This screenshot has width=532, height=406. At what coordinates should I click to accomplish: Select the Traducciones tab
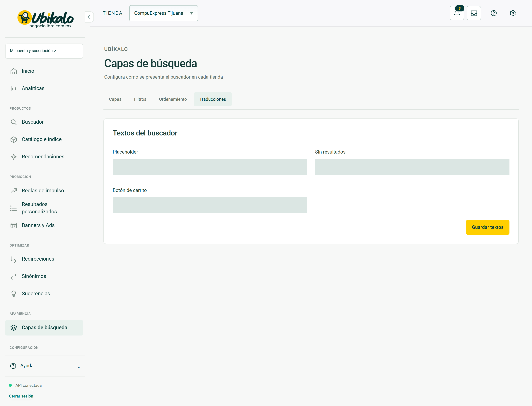click(213, 99)
